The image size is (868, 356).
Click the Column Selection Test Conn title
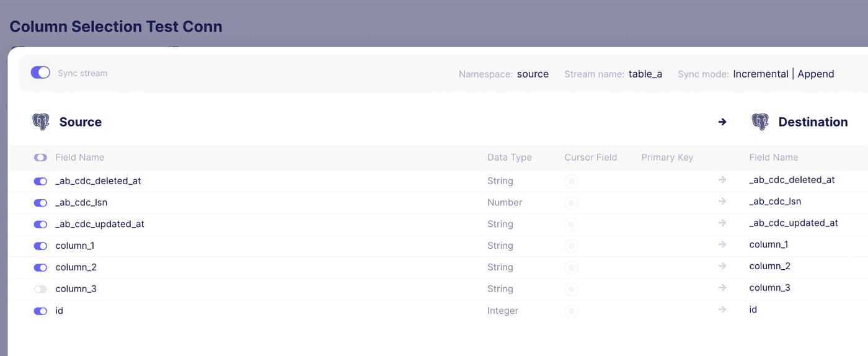[x=116, y=27]
